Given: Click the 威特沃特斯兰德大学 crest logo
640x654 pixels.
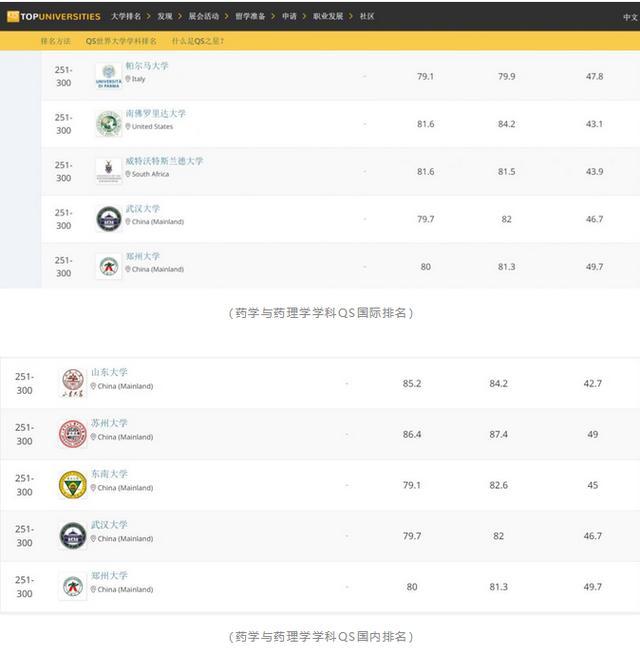Looking at the screenshot, I should 108,170.
